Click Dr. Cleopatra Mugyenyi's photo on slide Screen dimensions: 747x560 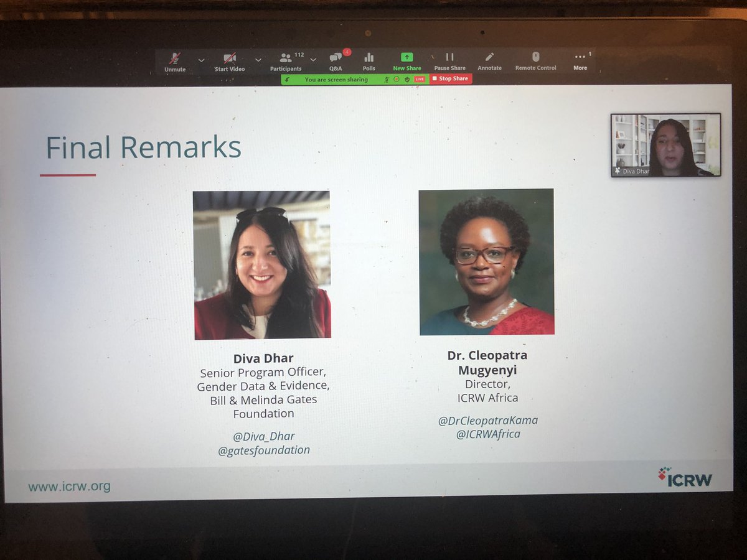(486, 262)
